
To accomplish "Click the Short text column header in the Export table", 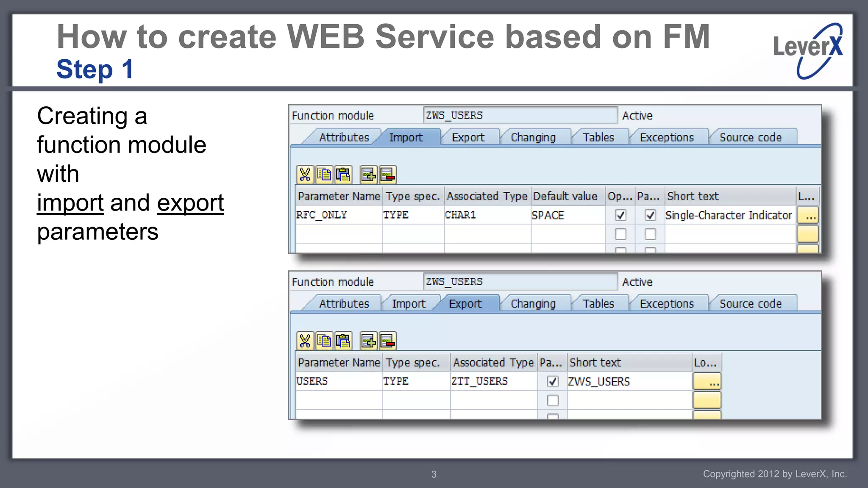I will (629, 363).
